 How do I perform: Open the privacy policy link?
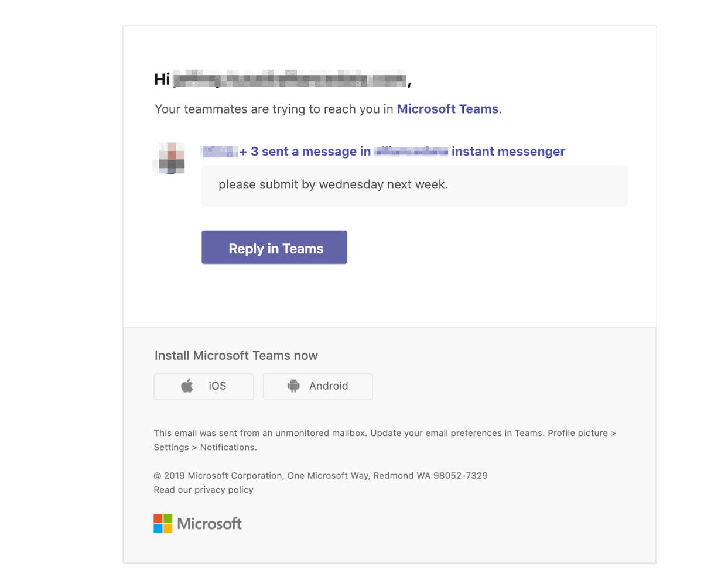point(224,490)
